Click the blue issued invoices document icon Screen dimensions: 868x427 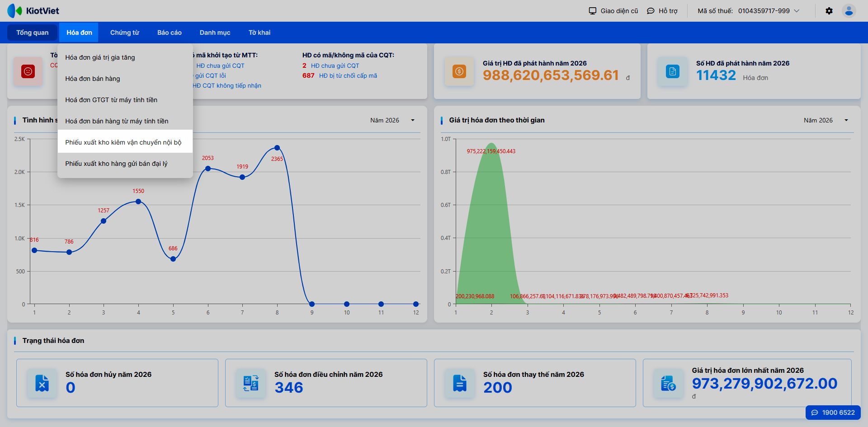673,71
